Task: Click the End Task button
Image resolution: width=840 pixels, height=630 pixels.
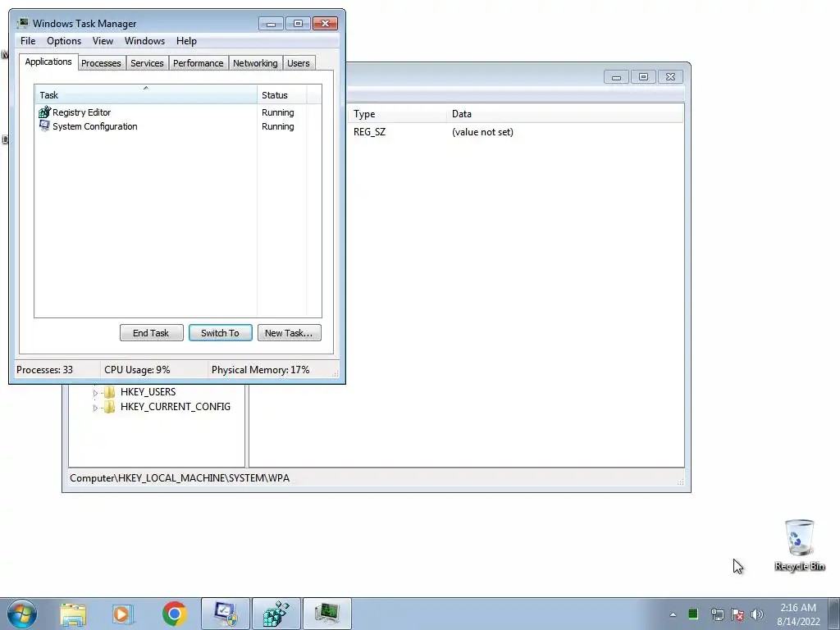Action: coord(152,333)
